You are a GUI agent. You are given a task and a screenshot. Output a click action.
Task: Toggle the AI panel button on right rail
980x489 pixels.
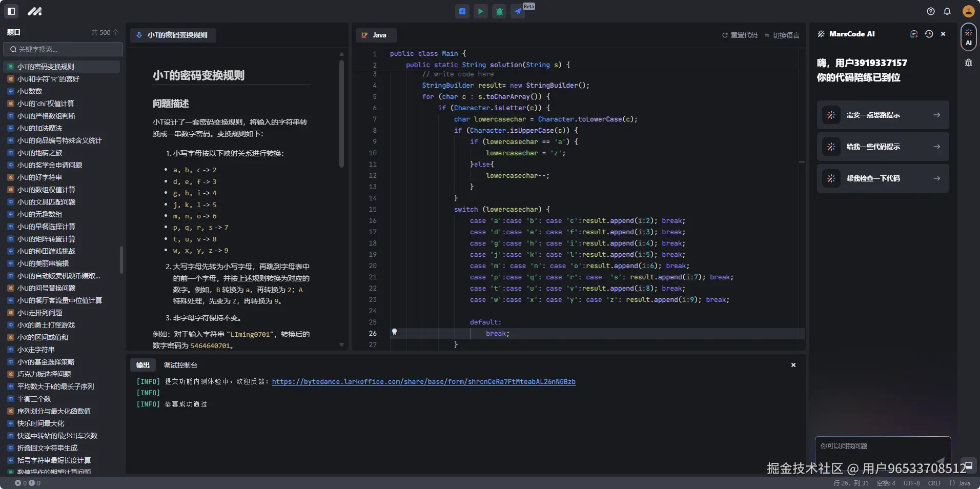(x=968, y=37)
